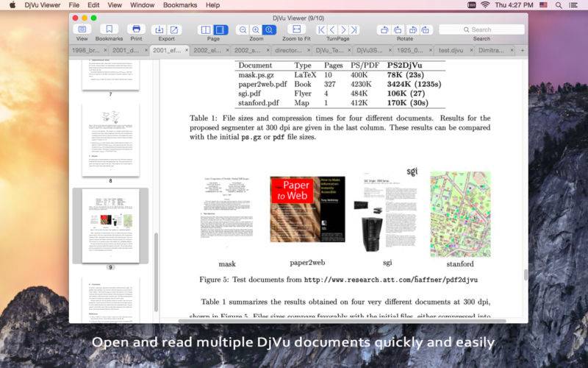This screenshot has height=368, width=588.
Task: Select page 10 thumbnail at sidebar bottom
Action: click(x=111, y=300)
